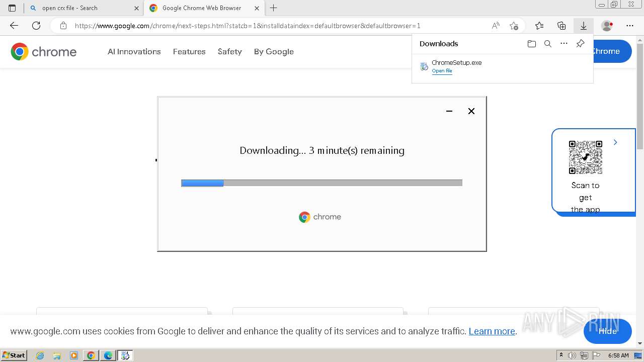Hide the cookie notice
The image size is (644, 362).
(x=608, y=331)
